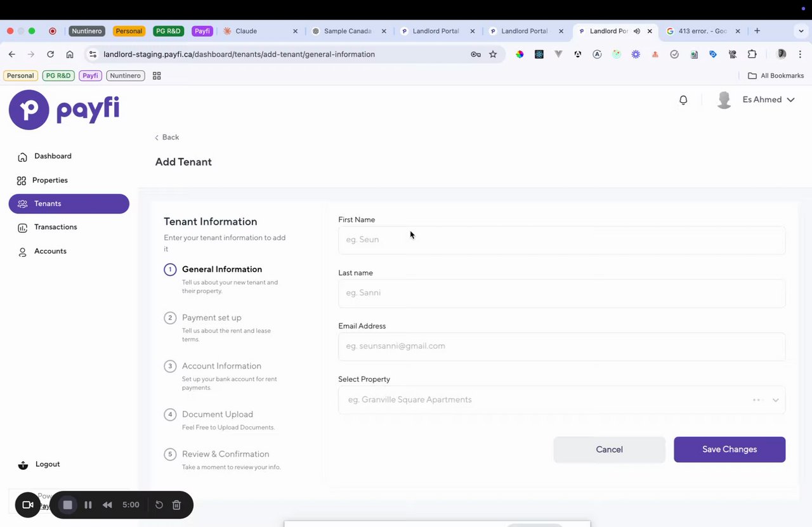Click the Cancel button
The height and width of the screenshot is (527, 812).
tap(609, 450)
